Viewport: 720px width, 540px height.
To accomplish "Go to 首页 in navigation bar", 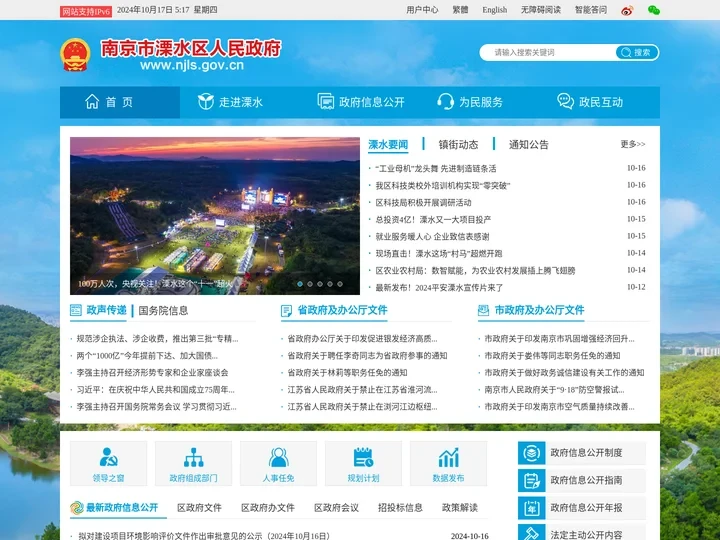I will [x=120, y=102].
